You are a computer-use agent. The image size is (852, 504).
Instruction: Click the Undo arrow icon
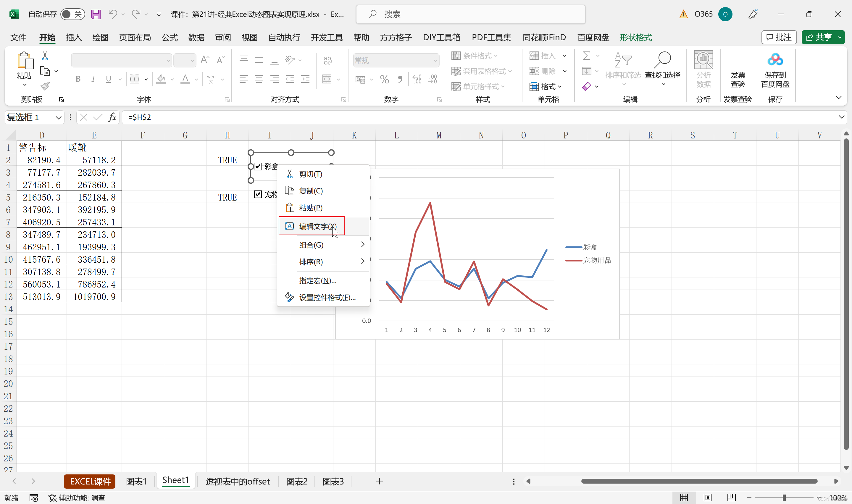point(113,14)
